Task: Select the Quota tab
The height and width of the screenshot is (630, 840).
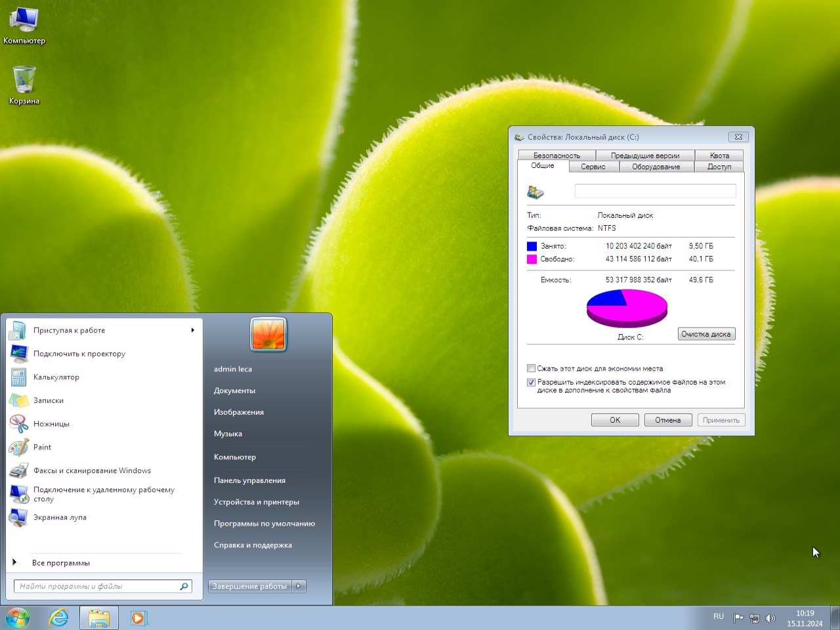Action: [719, 156]
